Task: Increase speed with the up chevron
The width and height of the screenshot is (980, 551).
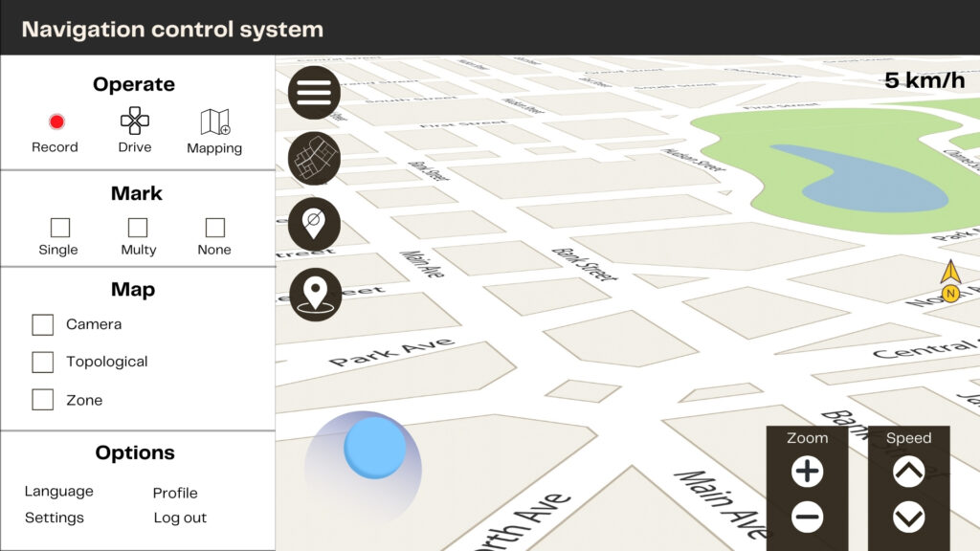Action: [909, 471]
